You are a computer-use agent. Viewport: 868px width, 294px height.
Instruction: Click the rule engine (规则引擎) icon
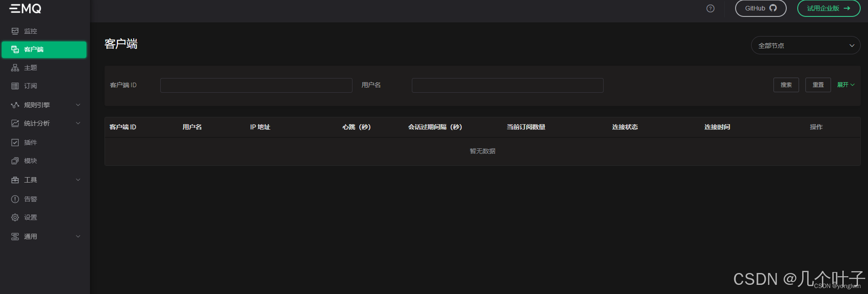[x=15, y=105]
